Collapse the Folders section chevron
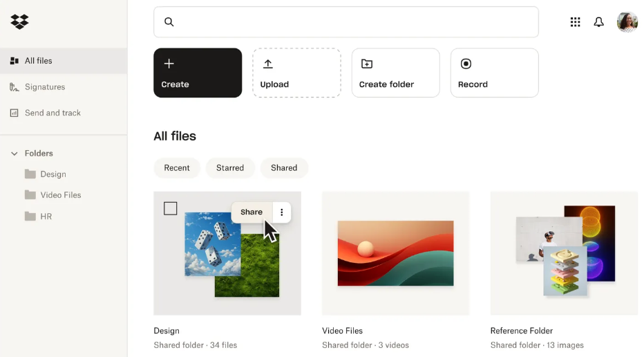The image size is (644, 357). 14,154
